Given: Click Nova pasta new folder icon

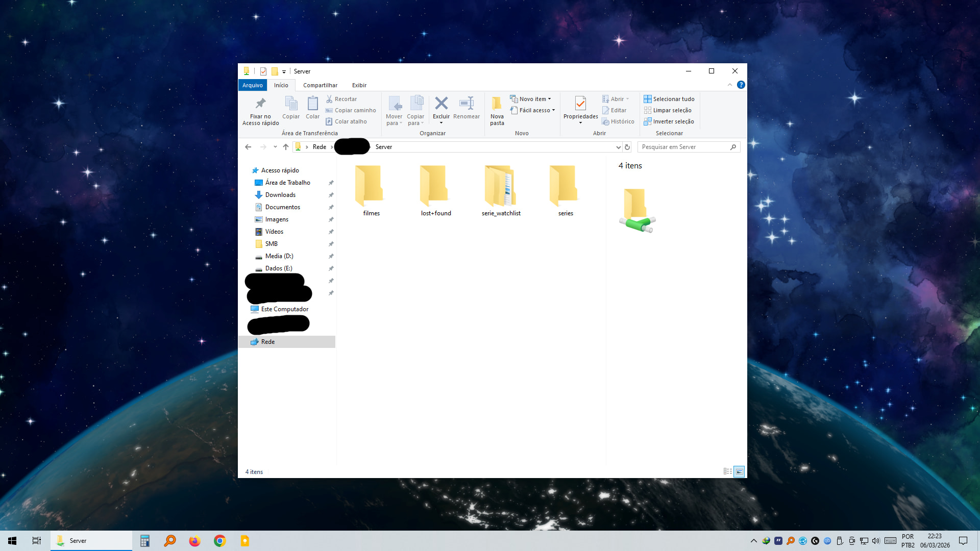Looking at the screenshot, I should (x=497, y=104).
